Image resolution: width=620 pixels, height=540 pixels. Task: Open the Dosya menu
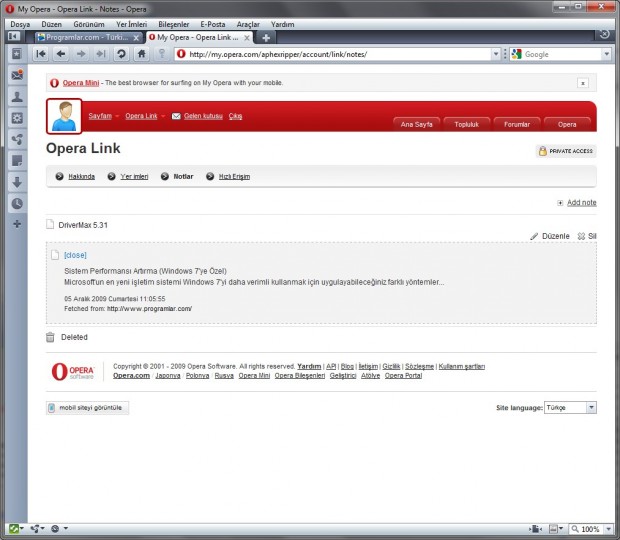[20, 24]
